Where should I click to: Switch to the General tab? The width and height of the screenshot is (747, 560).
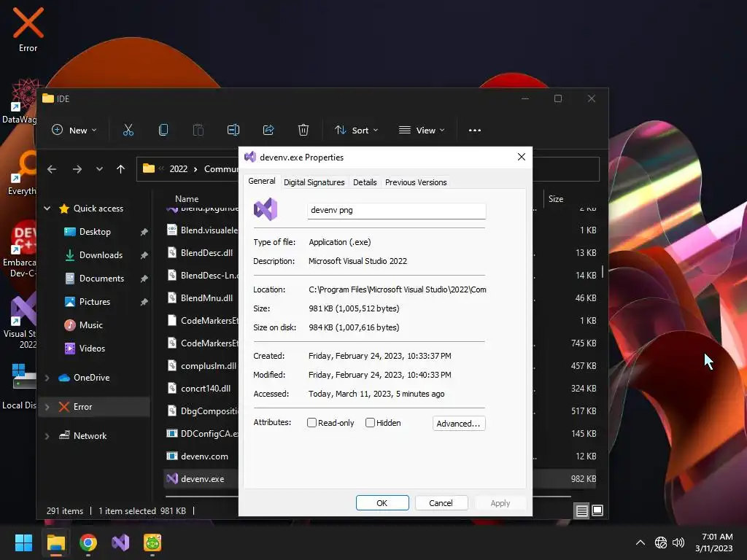tap(262, 181)
